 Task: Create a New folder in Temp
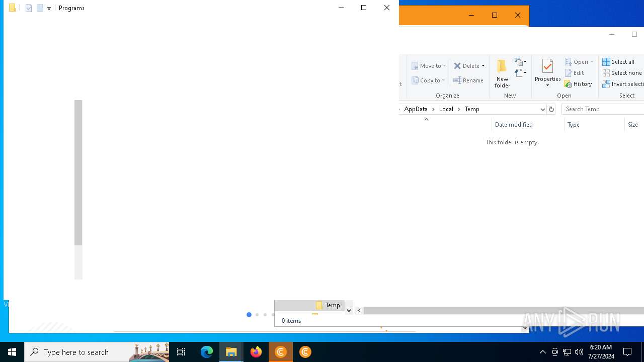[502, 73]
